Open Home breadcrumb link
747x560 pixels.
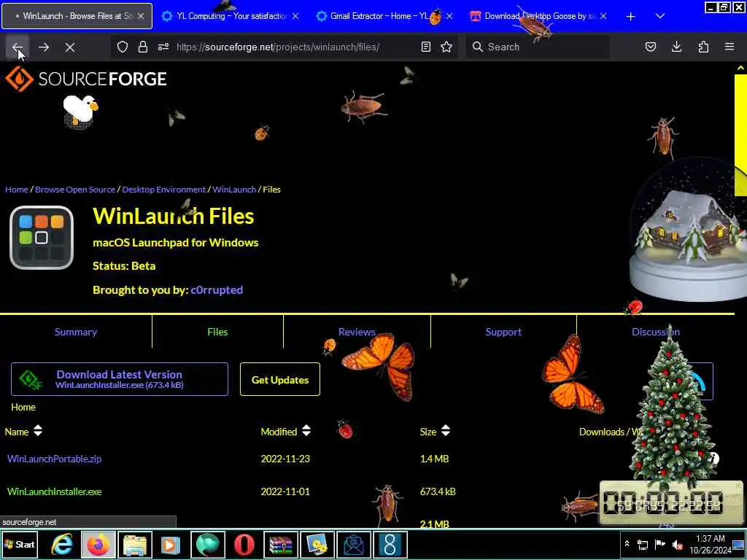[17, 190]
